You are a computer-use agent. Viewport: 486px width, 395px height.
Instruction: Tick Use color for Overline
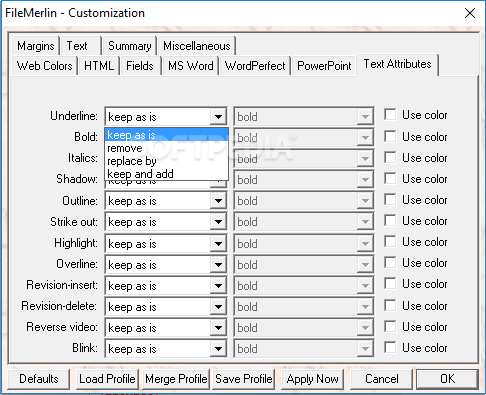point(390,262)
